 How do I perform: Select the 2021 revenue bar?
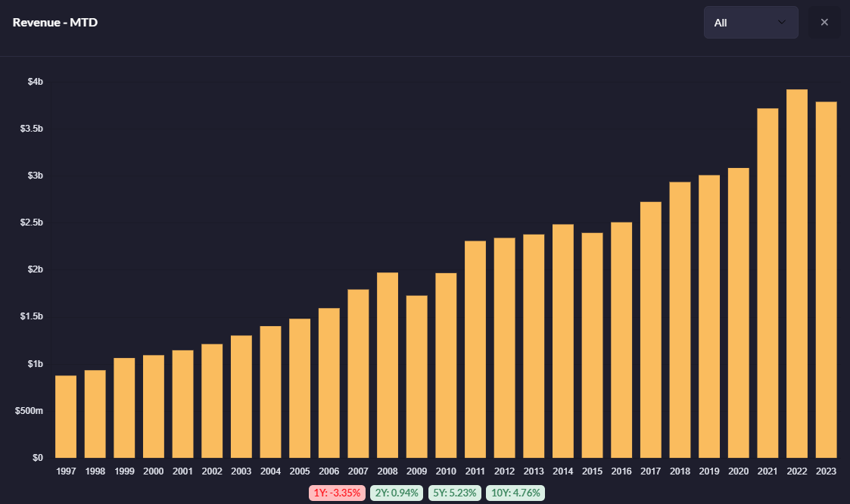767,283
